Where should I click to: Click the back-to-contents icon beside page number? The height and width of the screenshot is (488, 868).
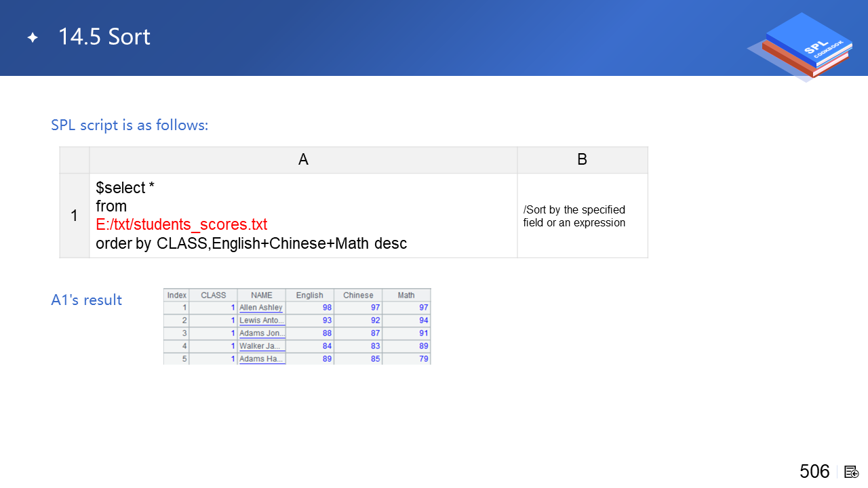click(x=852, y=472)
